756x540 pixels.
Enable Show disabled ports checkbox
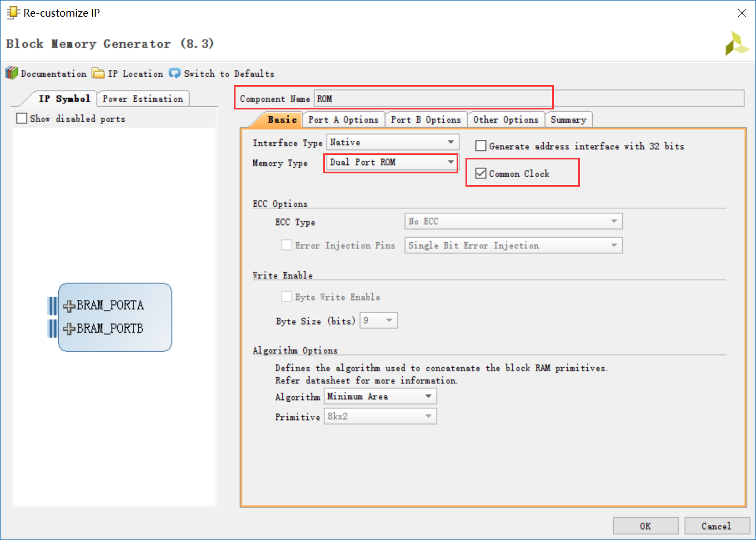click(22, 118)
